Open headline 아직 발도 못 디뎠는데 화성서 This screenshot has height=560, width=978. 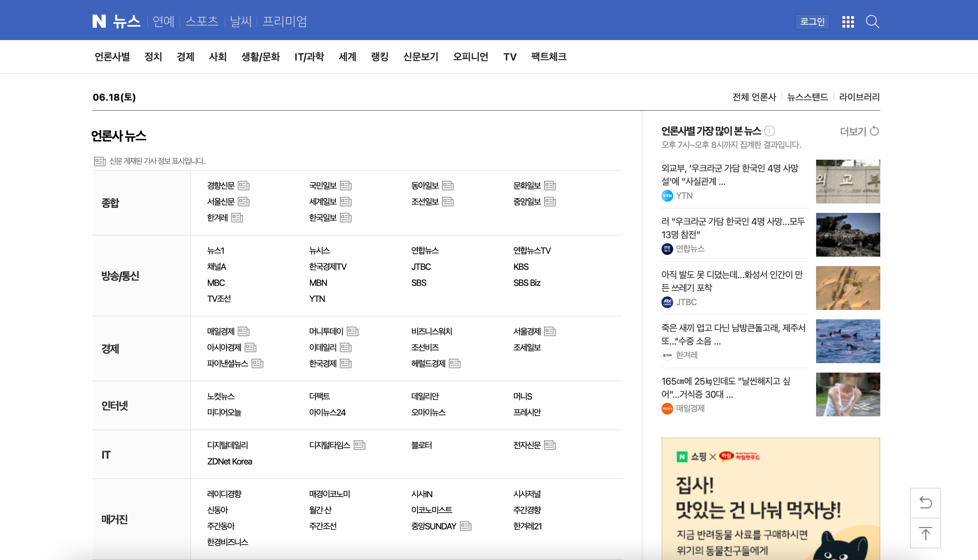(x=732, y=281)
